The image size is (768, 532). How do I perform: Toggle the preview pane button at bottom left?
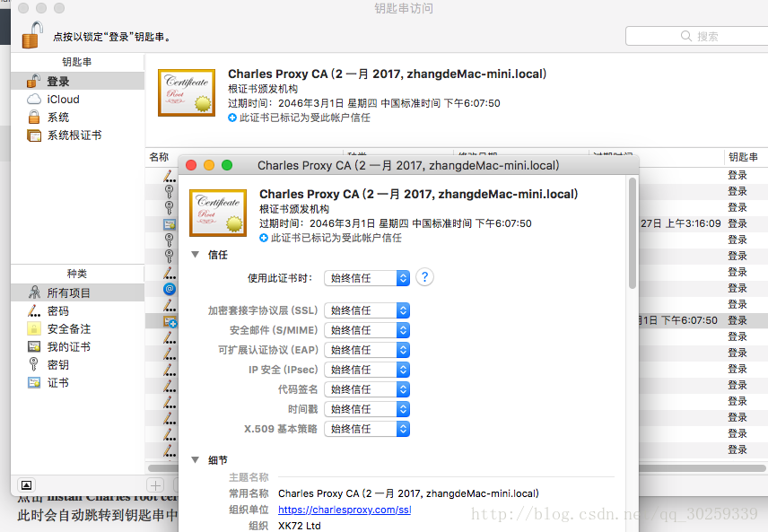26,485
